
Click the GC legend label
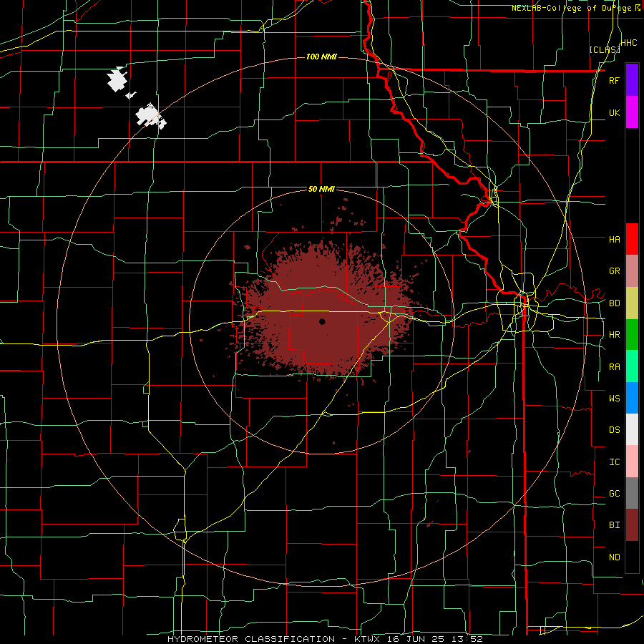point(614,493)
